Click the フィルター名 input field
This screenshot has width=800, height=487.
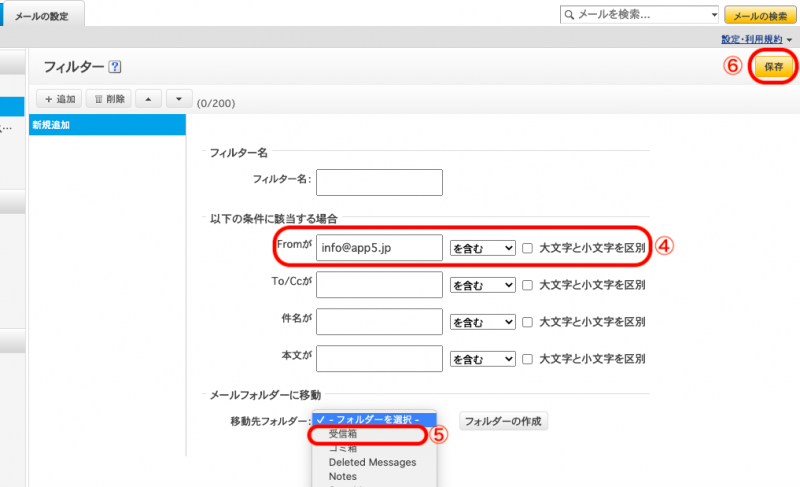(x=379, y=183)
